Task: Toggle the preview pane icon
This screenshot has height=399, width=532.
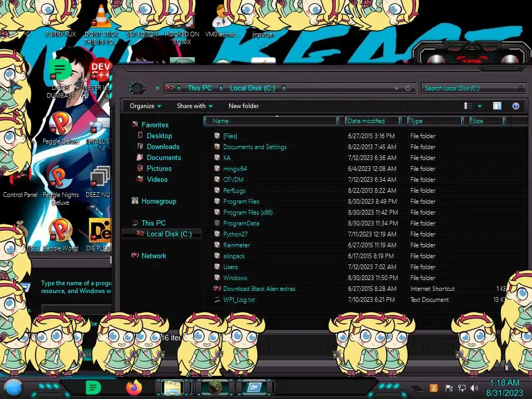Action: [x=497, y=106]
